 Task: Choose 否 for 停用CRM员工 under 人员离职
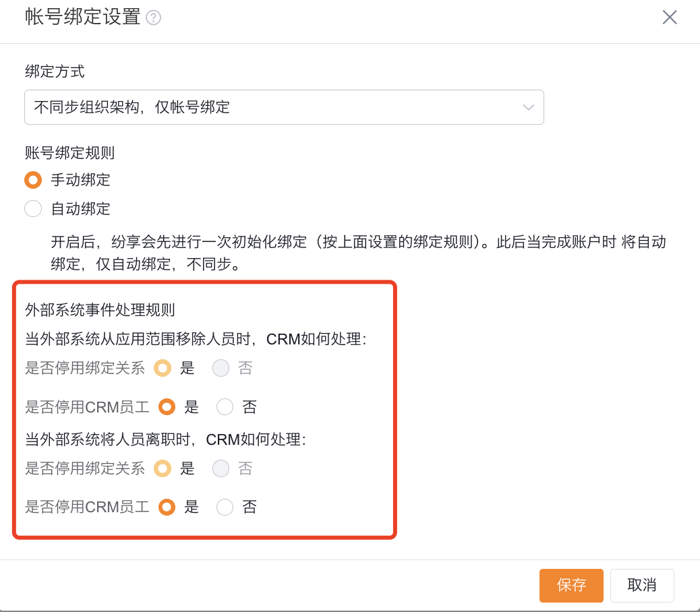click(225, 507)
